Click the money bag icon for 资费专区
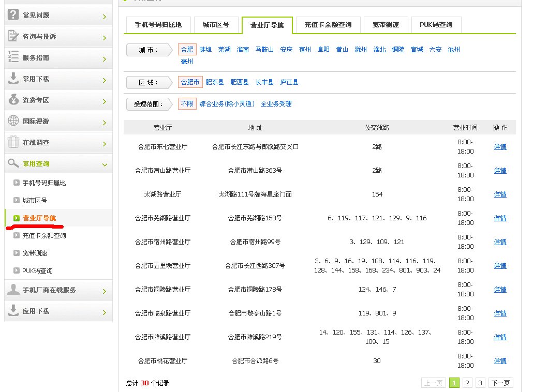This screenshot has height=392, width=533. pos(13,99)
